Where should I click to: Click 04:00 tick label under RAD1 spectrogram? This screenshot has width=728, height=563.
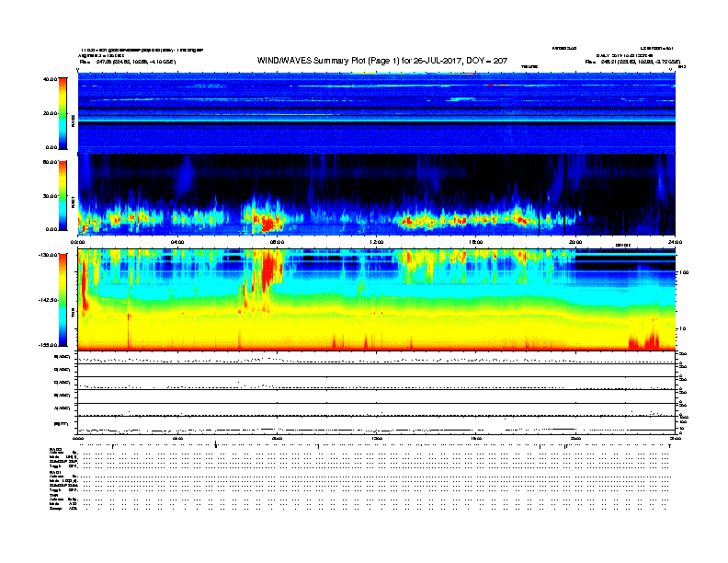pyautogui.click(x=177, y=242)
